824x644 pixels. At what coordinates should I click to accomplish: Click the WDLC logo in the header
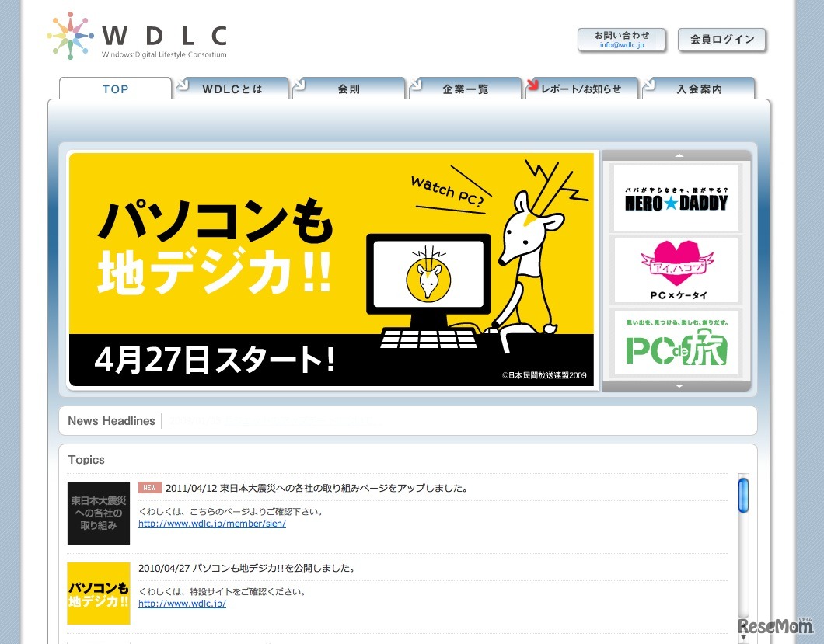[137, 36]
